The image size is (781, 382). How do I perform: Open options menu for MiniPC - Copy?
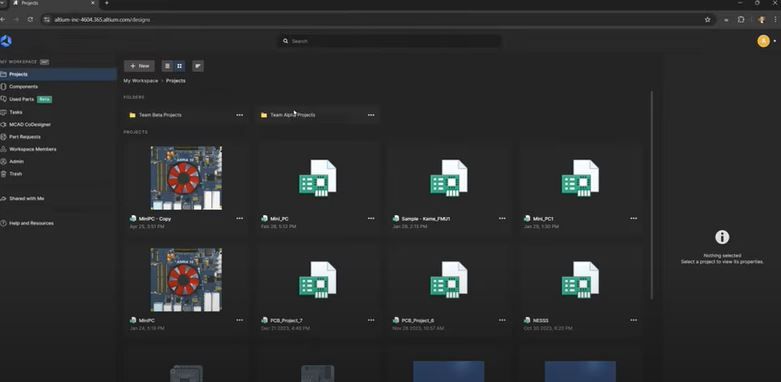pos(240,218)
